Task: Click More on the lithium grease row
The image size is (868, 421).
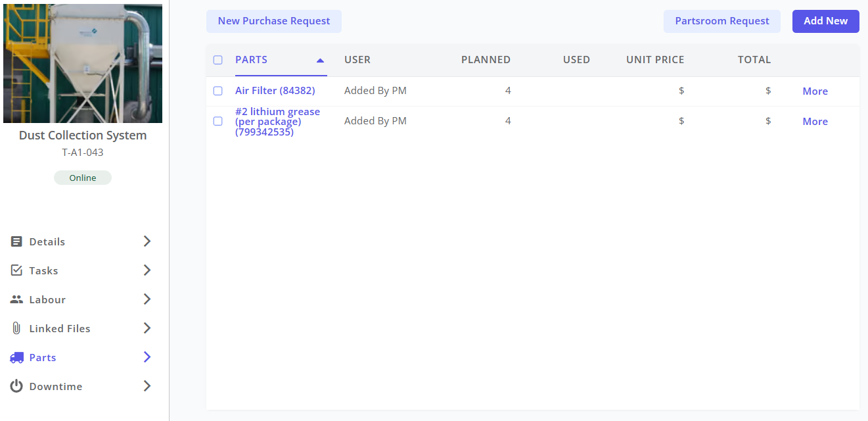Action: [x=815, y=122]
